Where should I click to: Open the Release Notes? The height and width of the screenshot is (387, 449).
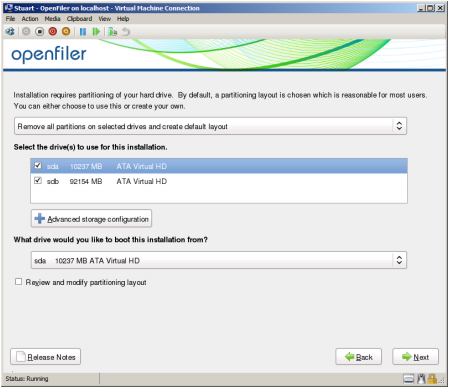pyautogui.click(x=45, y=357)
